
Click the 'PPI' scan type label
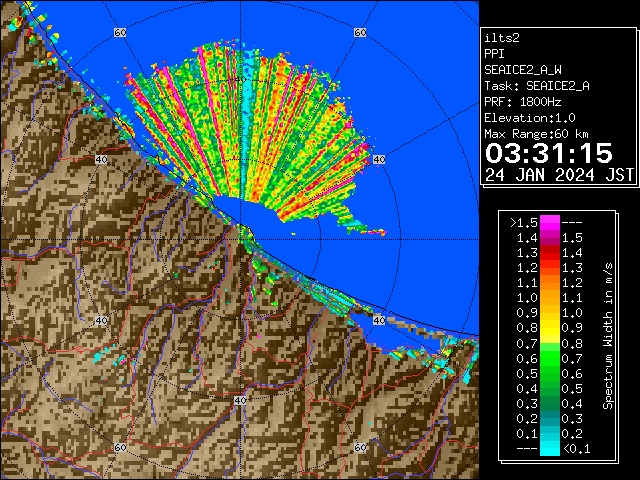[x=494, y=54]
